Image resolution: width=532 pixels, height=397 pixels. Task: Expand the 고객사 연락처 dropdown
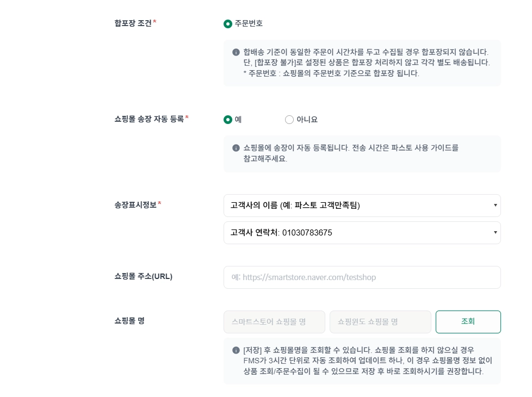[x=362, y=233]
